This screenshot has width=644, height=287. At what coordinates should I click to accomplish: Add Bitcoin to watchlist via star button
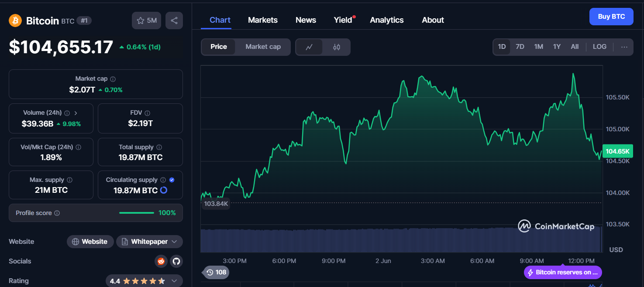[x=147, y=20]
